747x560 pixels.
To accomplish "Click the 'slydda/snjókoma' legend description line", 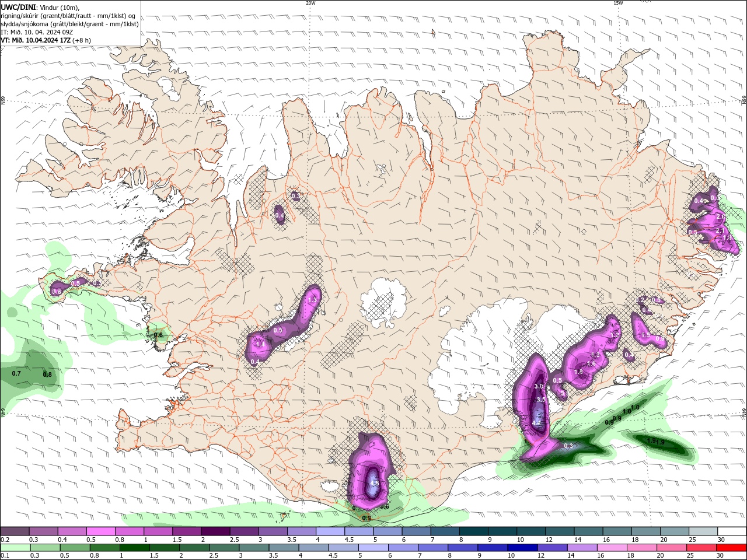I will point(70,24).
